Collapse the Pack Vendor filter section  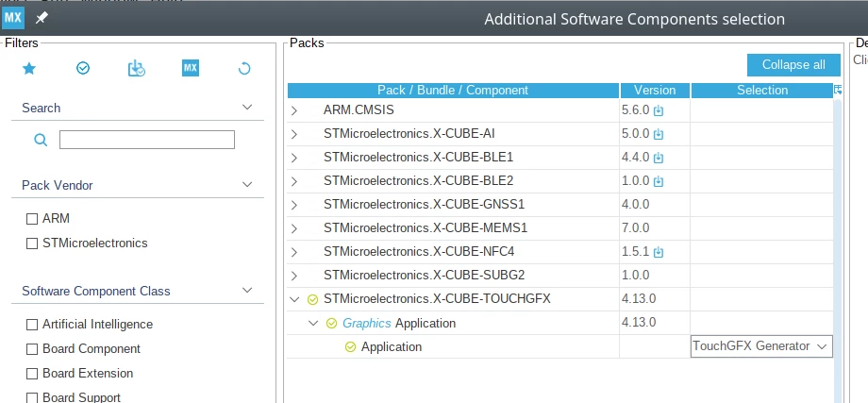pos(247,184)
